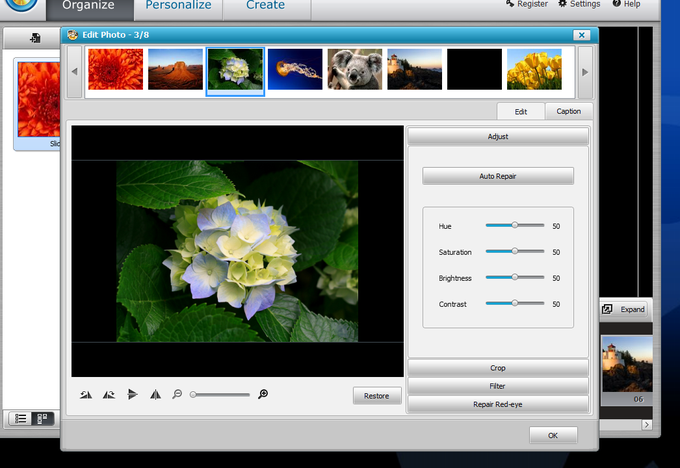Confirm with the OK button
Screen dimensions: 680x468
[553, 435]
